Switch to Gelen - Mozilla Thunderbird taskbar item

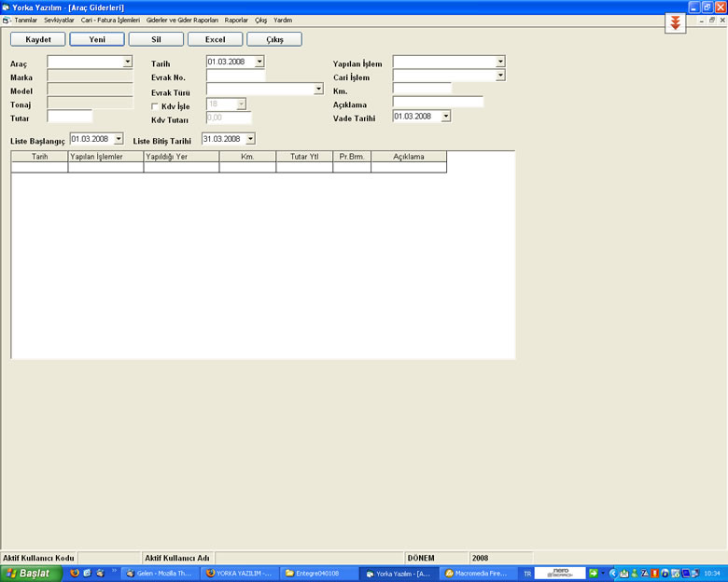click(x=161, y=574)
